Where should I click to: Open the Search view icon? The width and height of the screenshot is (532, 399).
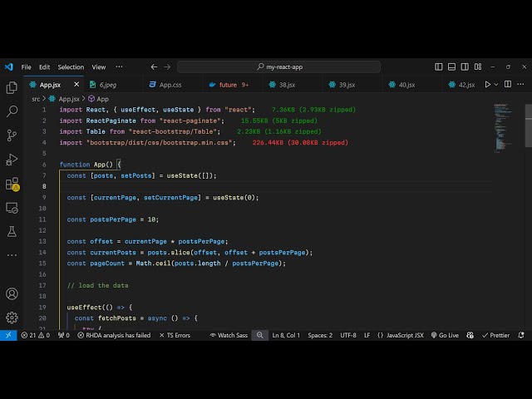pyautogui.click(x=12, y=111)
